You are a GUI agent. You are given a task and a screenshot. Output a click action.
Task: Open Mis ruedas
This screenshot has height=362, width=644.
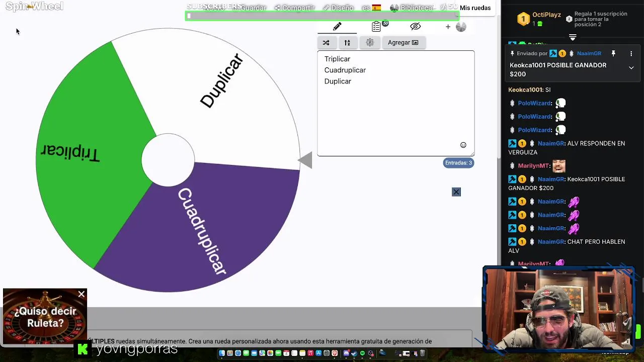[x=475, y=8]
